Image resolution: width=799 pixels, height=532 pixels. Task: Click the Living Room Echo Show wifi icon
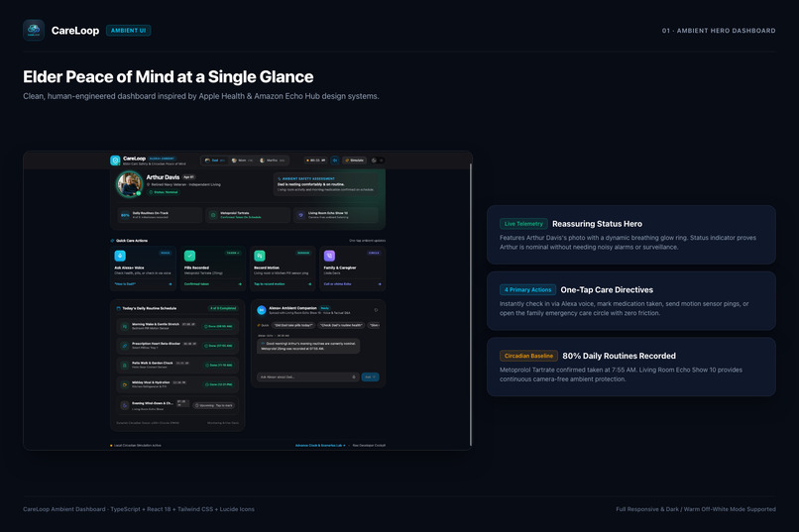coord(300,215)
